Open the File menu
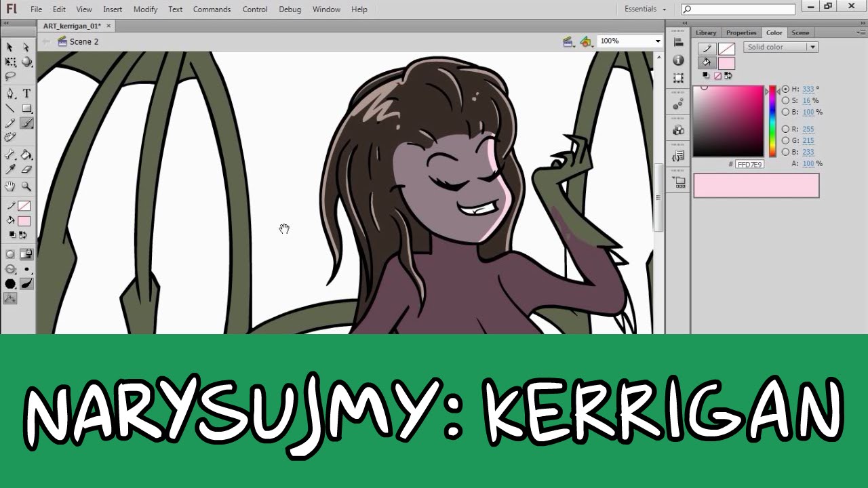868x488 pixels. (36, 9)
